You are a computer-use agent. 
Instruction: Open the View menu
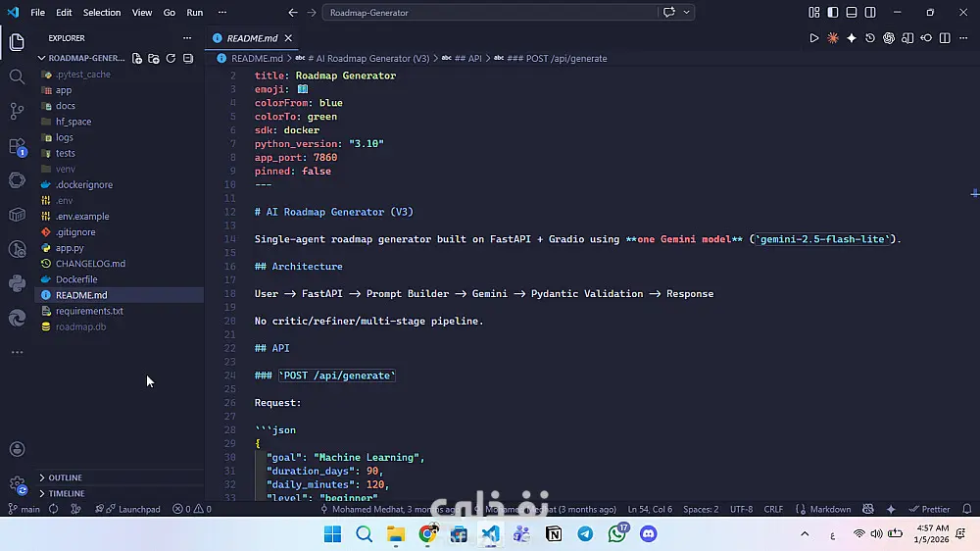pyautogui.click(x=142, y=13)
